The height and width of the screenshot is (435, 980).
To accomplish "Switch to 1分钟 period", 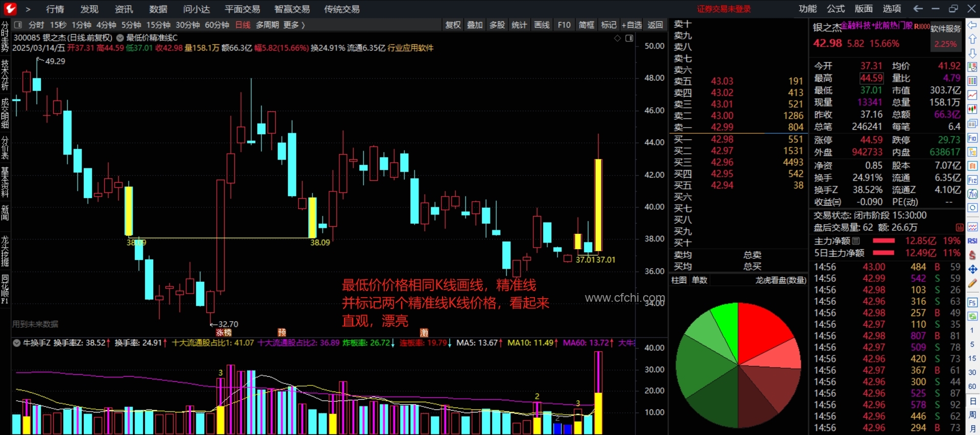I will point(81,25).
